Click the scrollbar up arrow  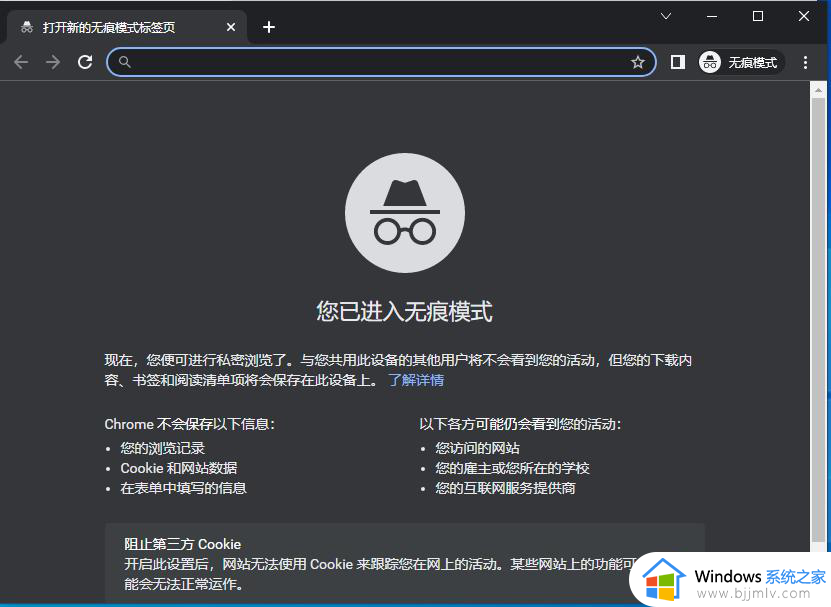tap(818, 91)
